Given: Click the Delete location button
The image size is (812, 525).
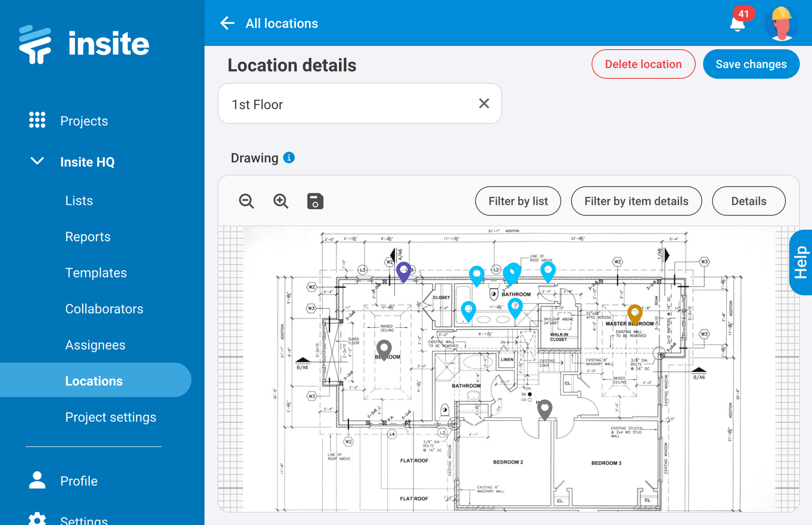Looking at the screenshot, I should [x=643, y=64].
